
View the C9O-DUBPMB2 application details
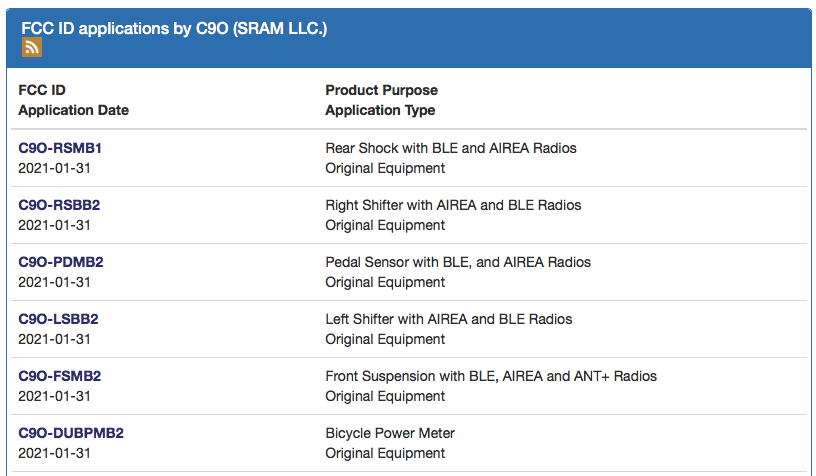click(x=71, y=433)
